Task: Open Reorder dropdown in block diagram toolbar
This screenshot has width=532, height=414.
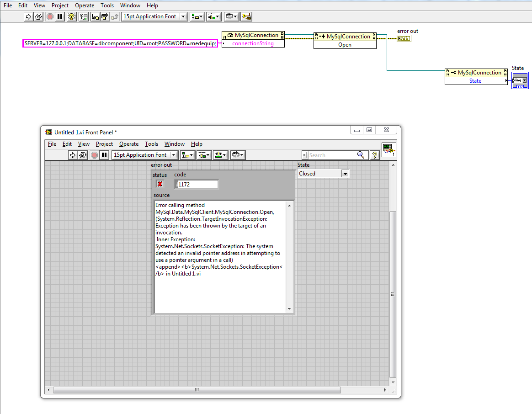Action: click(231, 16)
